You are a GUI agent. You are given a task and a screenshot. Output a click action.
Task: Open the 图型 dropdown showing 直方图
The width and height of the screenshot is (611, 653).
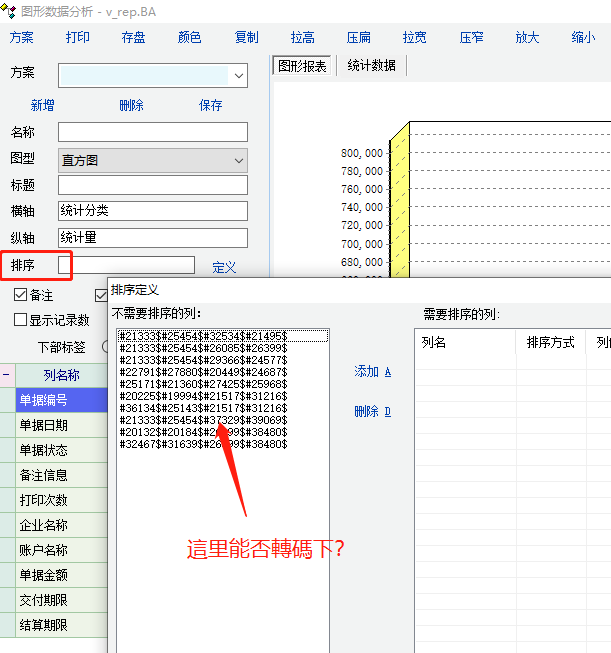[238, 160]
